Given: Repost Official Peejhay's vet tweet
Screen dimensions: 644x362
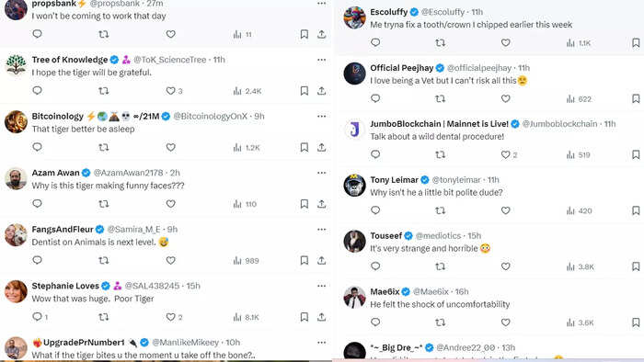Looking at the screenshot, I should point(441,98).
